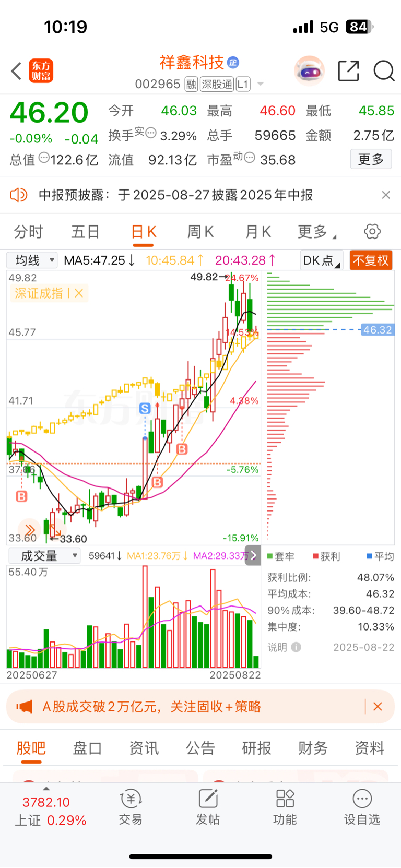Open chart settings gear icon

point(372,231)
